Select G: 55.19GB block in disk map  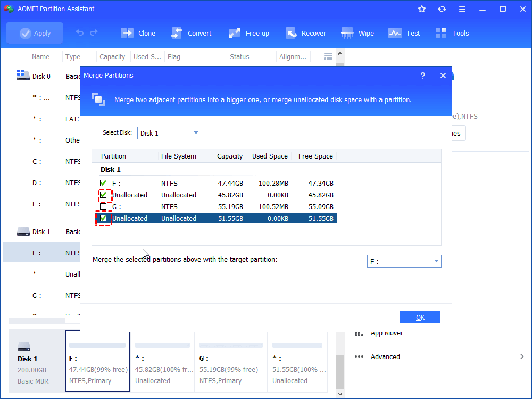tap(231, 362)
